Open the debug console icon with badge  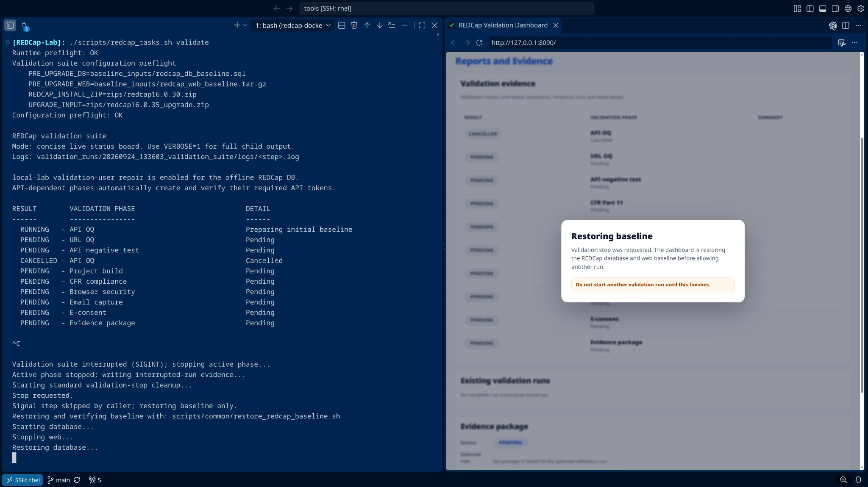25,26
